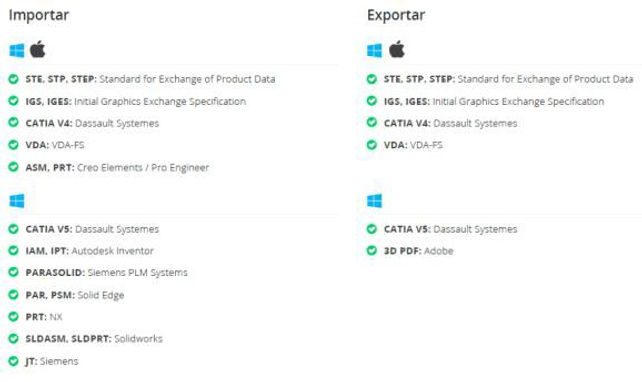Click the check mark for PARASOLID import
Screen dimensions: 642x382
tap(14, 272)
